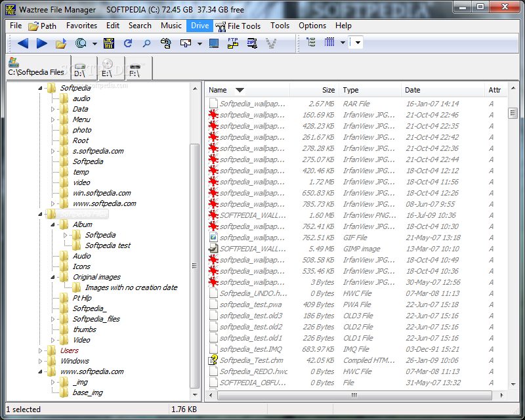Open the Music menu
525x420 pixels.
pos(171,26)
